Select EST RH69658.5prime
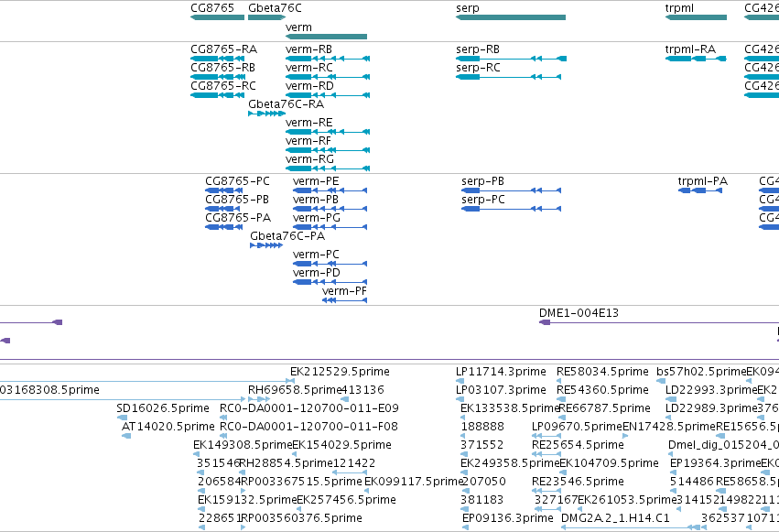The width and height of the screenshot is (779, 532). (x=259, y=399)
